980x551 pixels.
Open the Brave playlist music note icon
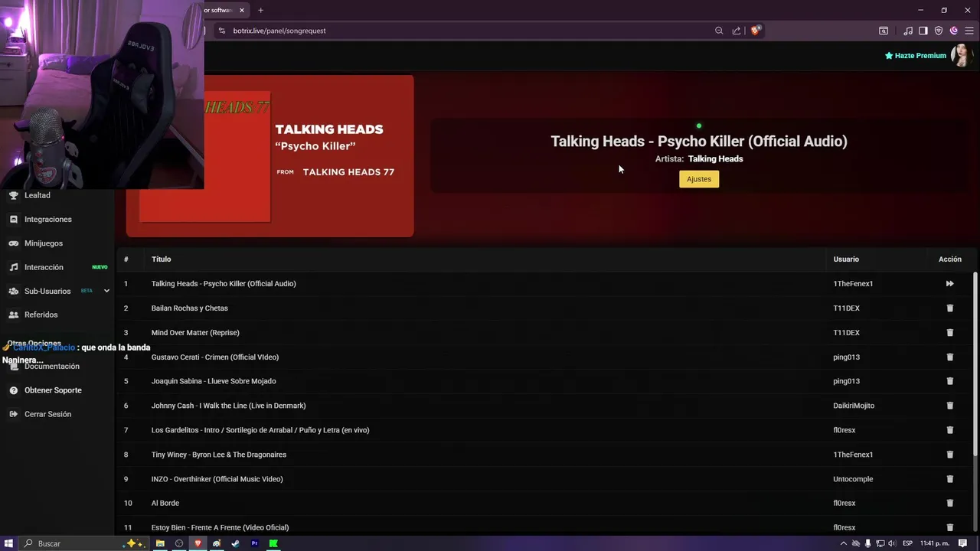pos(908,31)
